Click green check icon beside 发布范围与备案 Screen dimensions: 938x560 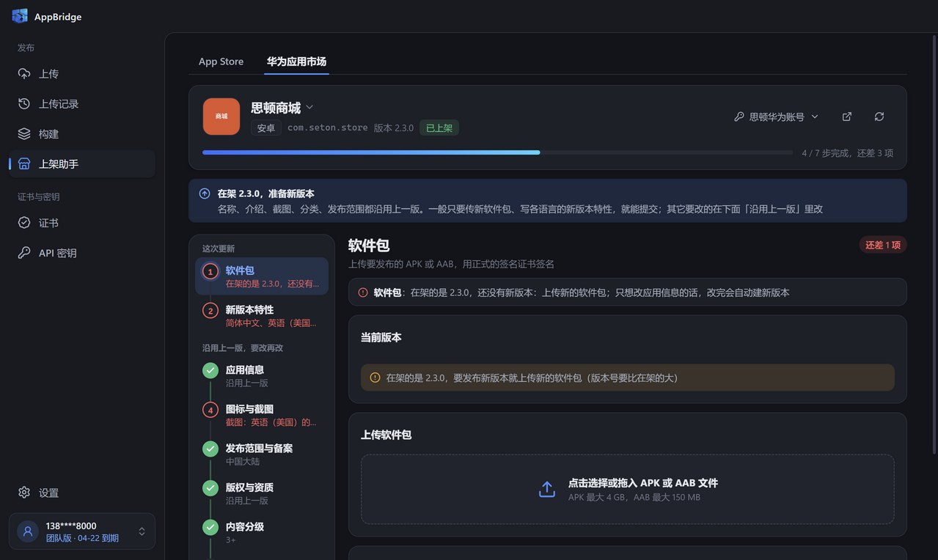click(210, 449)
